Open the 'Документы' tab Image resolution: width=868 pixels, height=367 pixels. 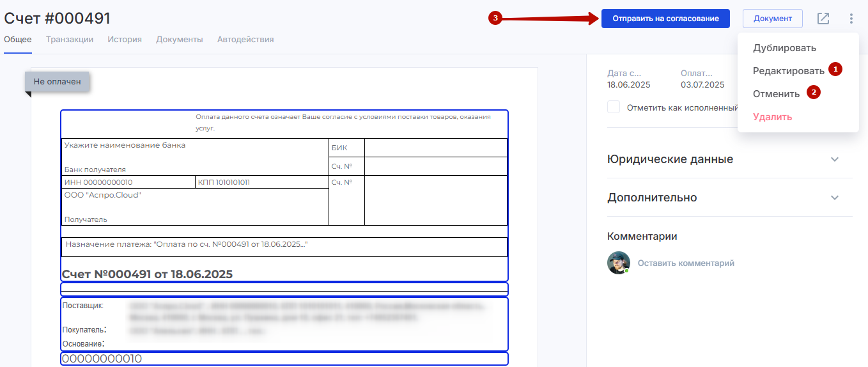click(180, 40)
